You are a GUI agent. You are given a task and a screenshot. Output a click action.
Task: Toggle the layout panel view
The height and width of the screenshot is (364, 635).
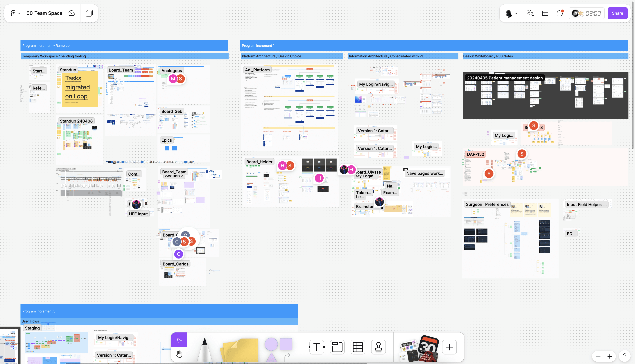[545, 13]
